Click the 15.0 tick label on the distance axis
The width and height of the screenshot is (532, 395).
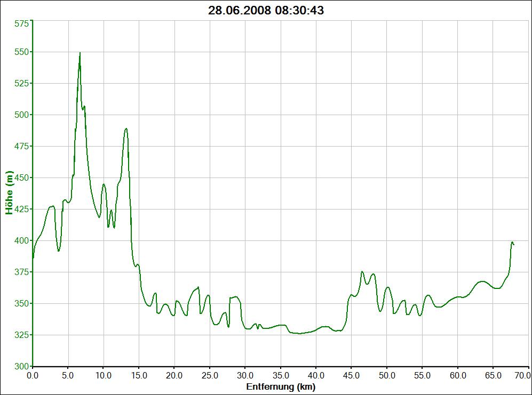coord(139,375)
